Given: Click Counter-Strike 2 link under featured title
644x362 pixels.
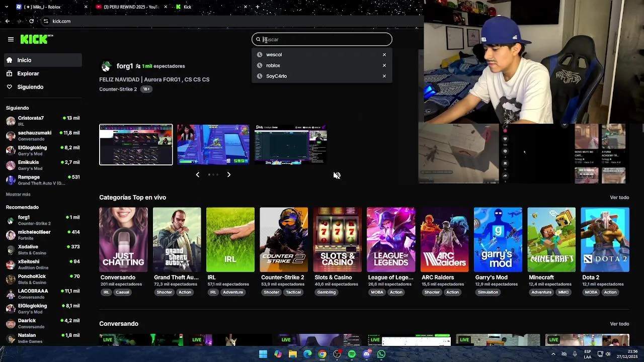Looking at the screenshot, I should (118, 89).
